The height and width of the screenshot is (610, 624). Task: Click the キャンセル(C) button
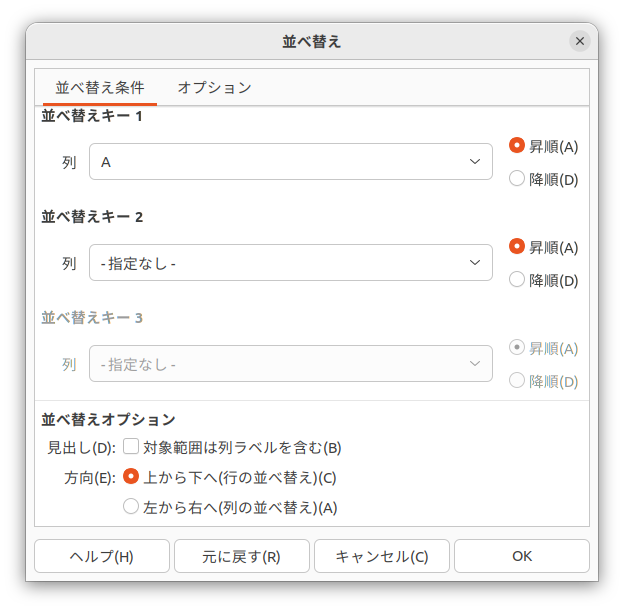click(381, 556)
